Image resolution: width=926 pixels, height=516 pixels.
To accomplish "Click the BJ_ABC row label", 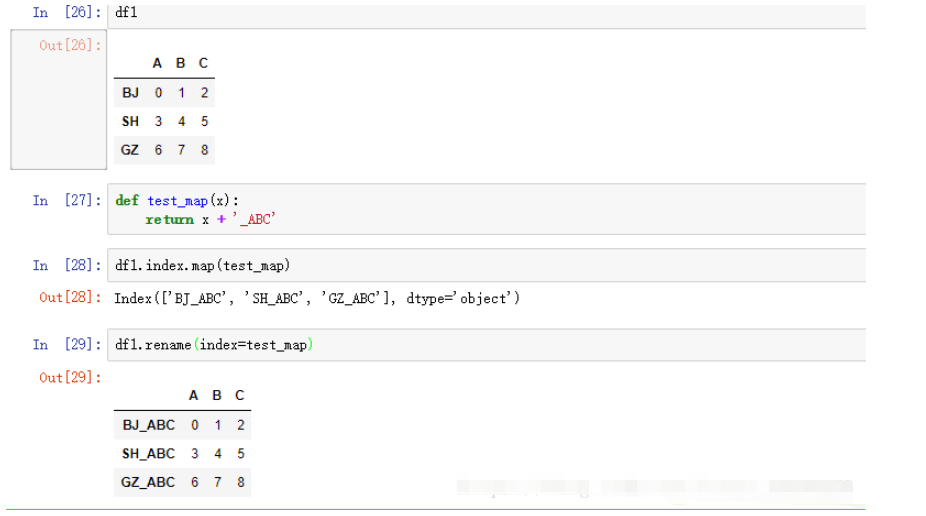I will tap(149, 425).
